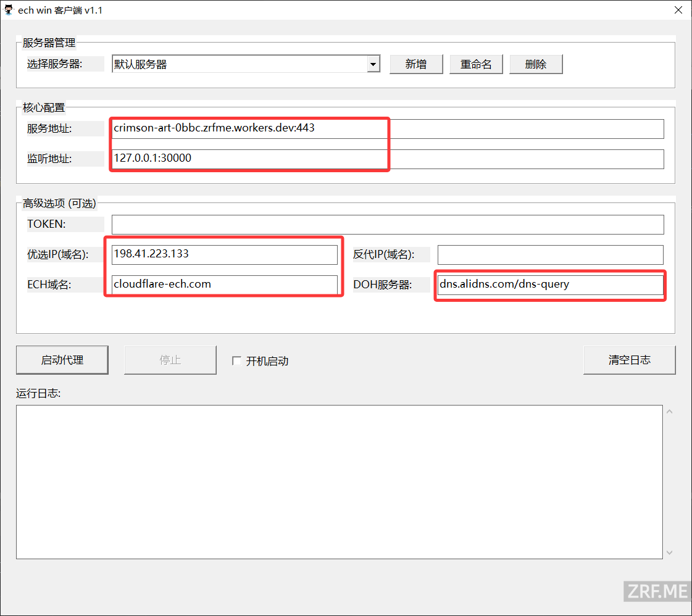Image resolution: width=692 pixels, height=616 pixels.
Task: Click the 服务器管理 group title
Action: pos(49,43)
